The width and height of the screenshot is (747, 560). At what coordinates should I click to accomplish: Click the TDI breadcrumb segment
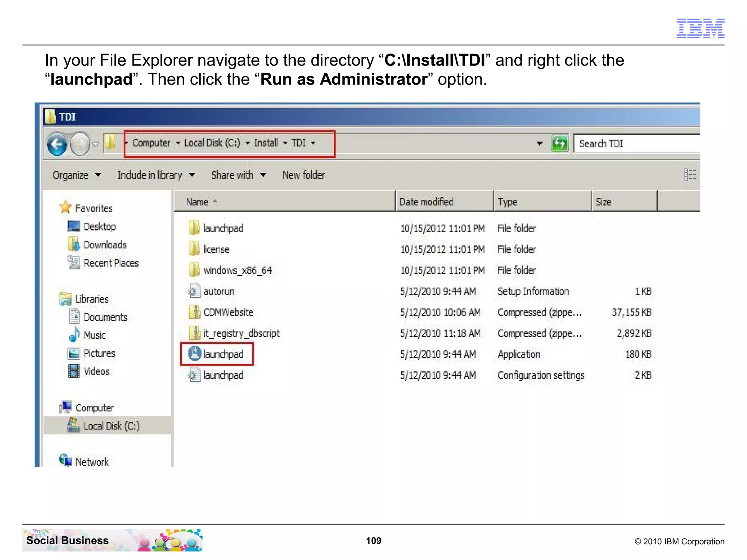click(x=298, y=143)
